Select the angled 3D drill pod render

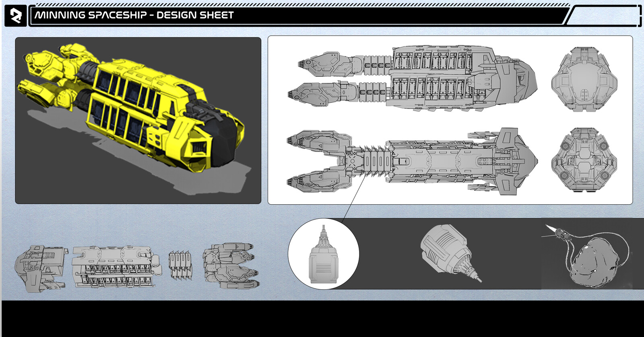pos(450,253)
